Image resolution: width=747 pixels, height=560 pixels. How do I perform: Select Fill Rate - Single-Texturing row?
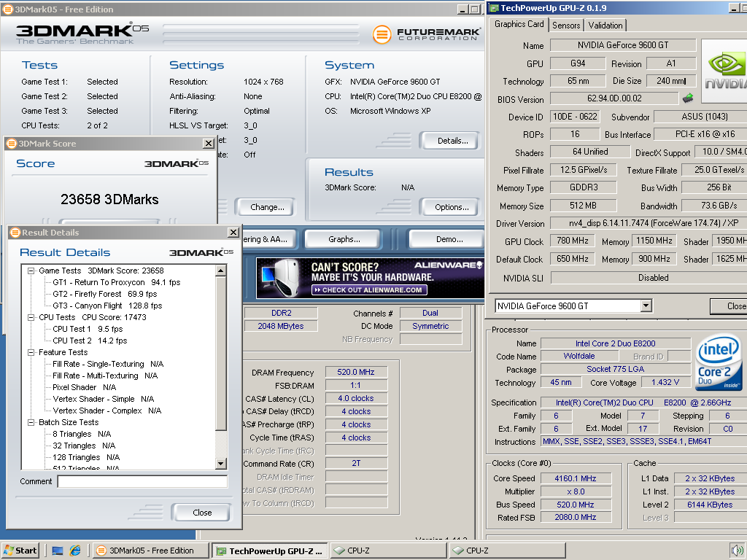pyautogui.click(x=108, y=364)
